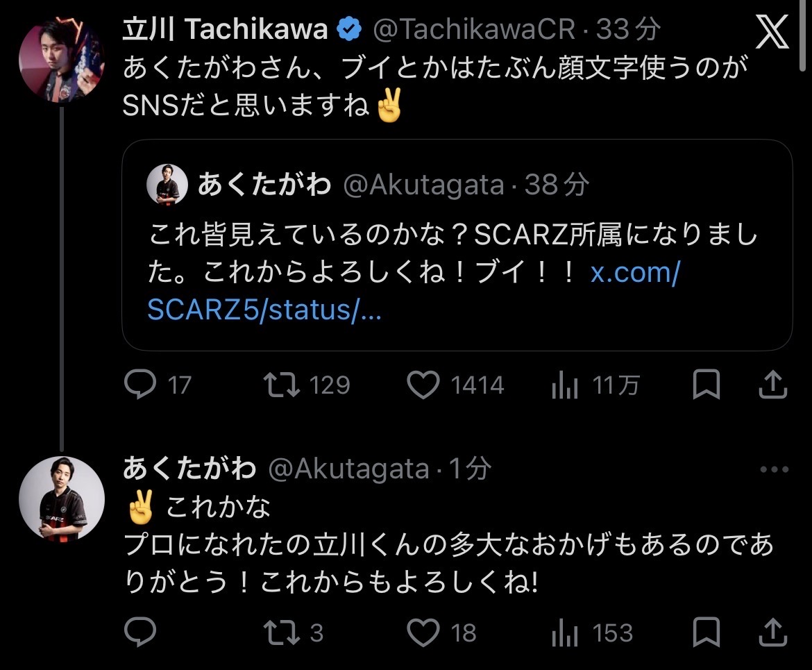Open the @Akutagata handle in reply

coord(348,470)
